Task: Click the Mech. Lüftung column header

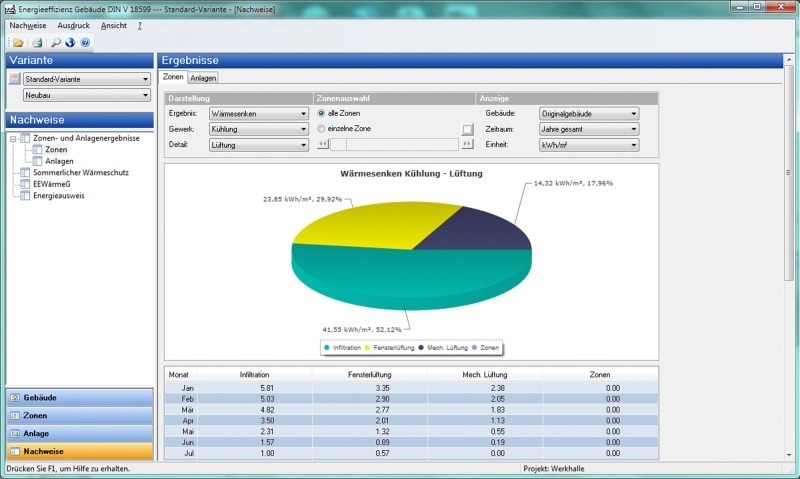Action: (x=485, y=374)
